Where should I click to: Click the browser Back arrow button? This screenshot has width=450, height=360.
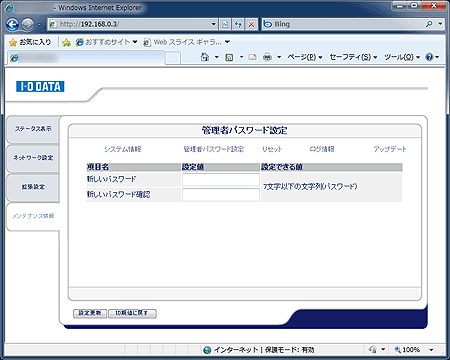12,24
